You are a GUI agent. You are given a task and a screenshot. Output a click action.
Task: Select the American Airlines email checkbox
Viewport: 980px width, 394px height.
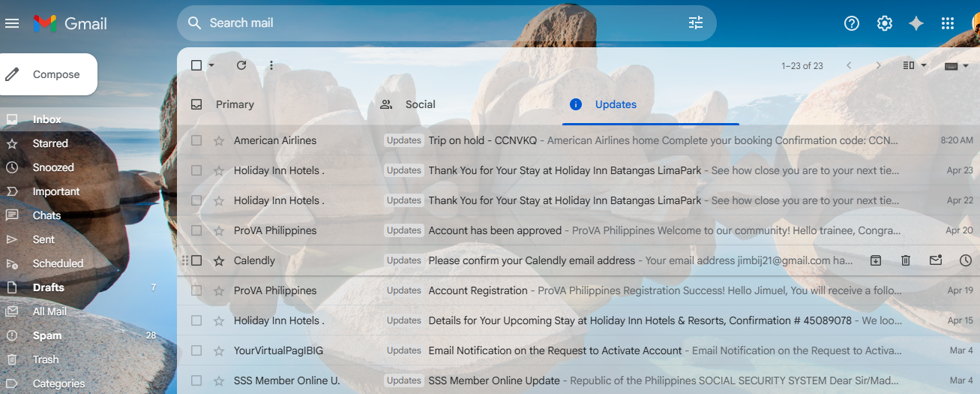tap(196, 140)
